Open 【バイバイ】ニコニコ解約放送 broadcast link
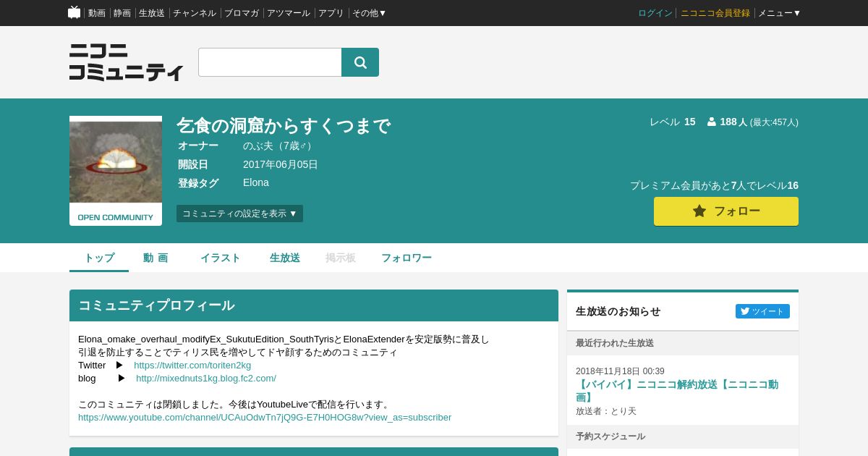The image size is (868, 456). (x=677, y=391)
